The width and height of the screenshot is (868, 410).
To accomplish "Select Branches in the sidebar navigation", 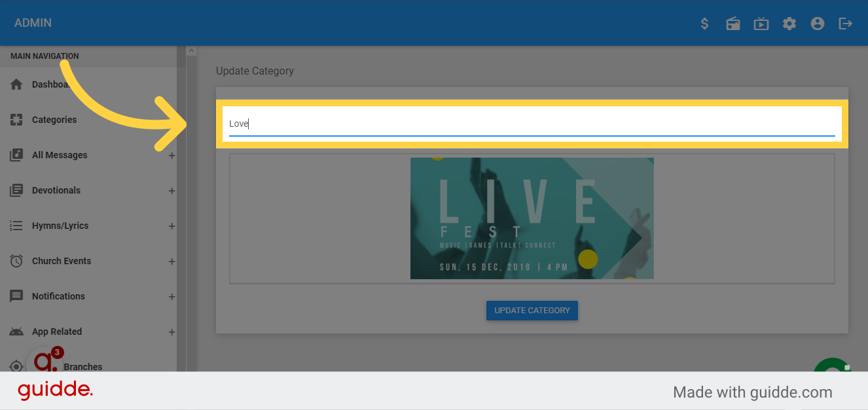I will tap(84, 367).
